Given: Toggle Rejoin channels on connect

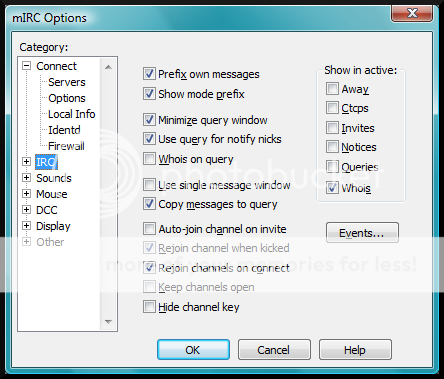Looking at the screenshot, I should [149, 268].
